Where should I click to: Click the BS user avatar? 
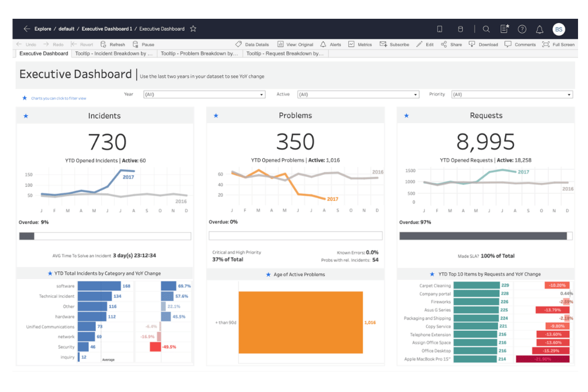[558, 29]
